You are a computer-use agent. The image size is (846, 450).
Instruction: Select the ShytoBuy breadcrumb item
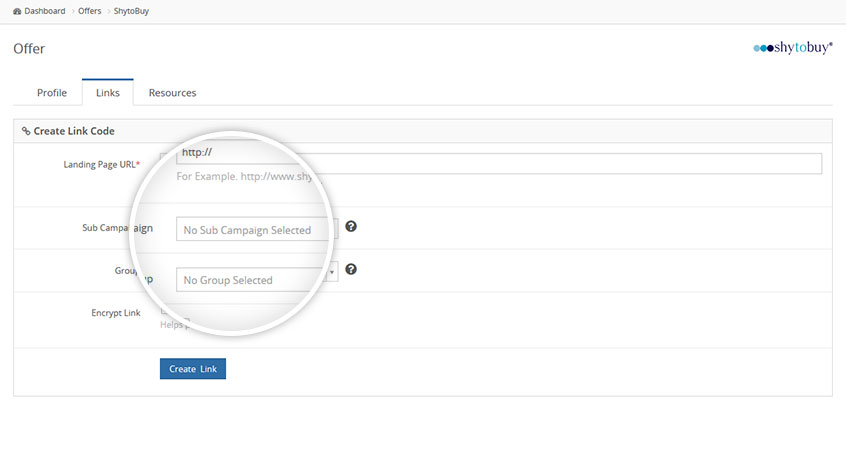132,11
